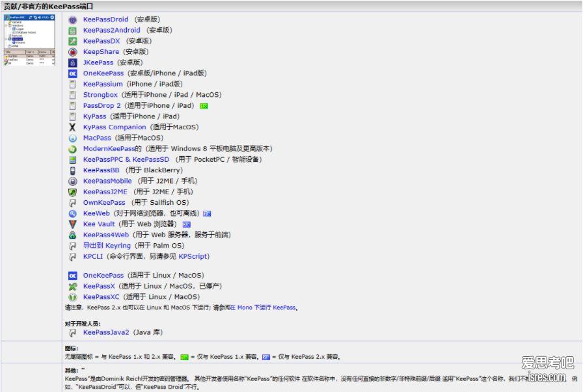
Task: Click the KeePass PPC screenshot thumbnail
Action: [29, 40]
